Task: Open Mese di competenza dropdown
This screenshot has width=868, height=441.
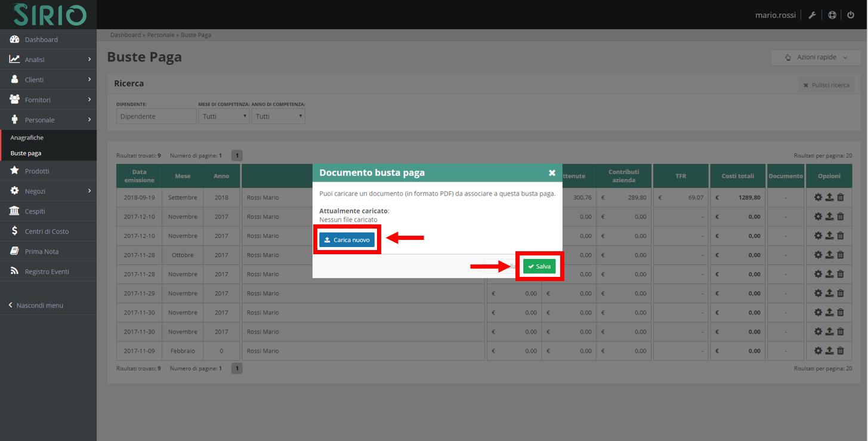Action: point(224,116)
